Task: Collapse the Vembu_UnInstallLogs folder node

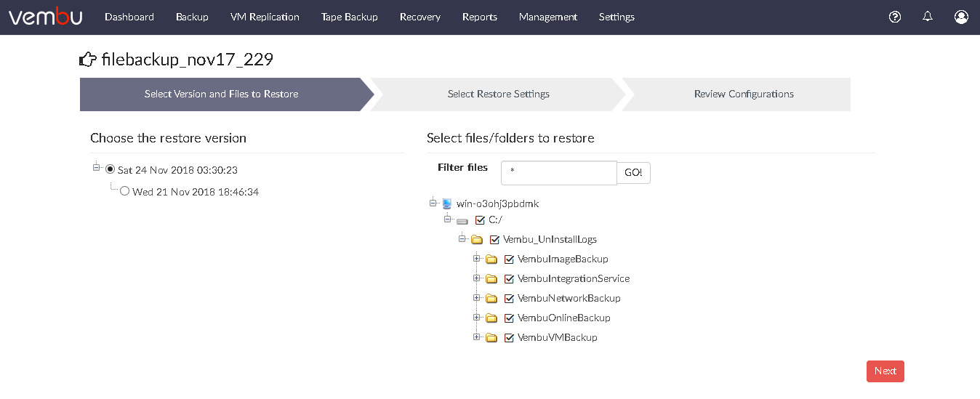Action: point(462,238)
